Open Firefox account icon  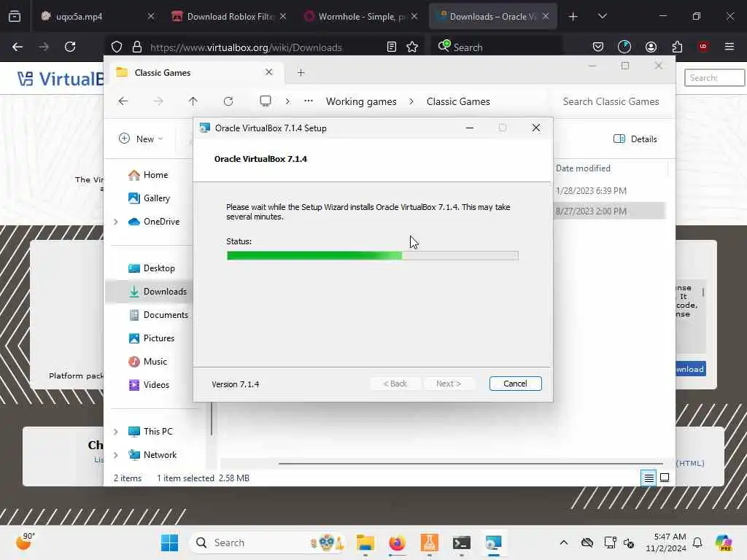coord(651,47)
